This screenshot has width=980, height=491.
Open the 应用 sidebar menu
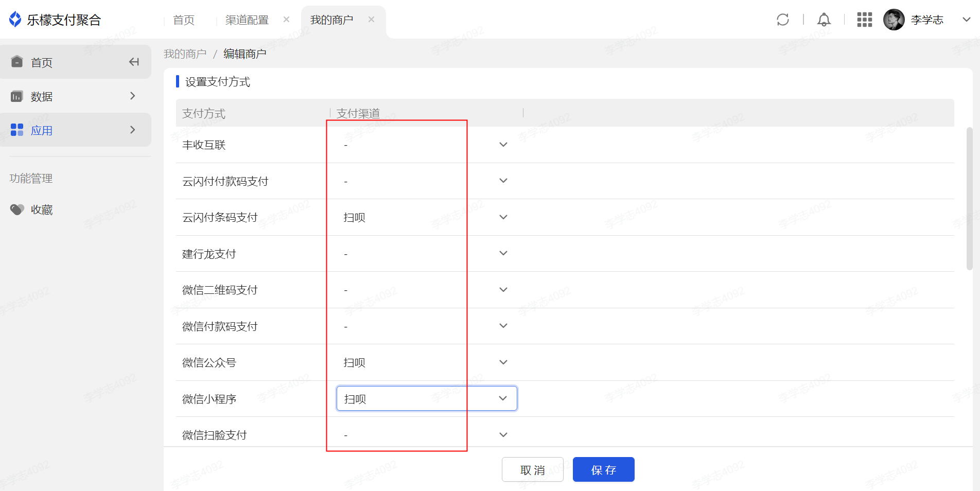click(76, 130)
